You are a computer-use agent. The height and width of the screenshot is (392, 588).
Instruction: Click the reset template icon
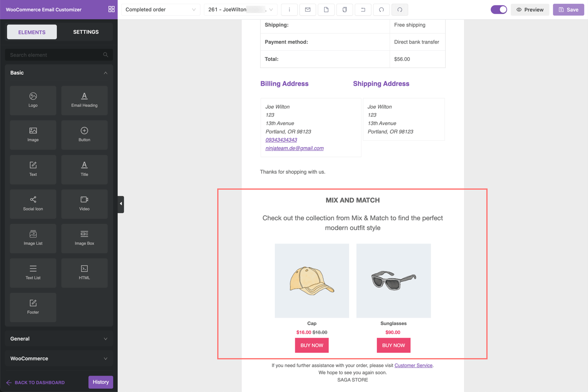(x=363, y=9)
